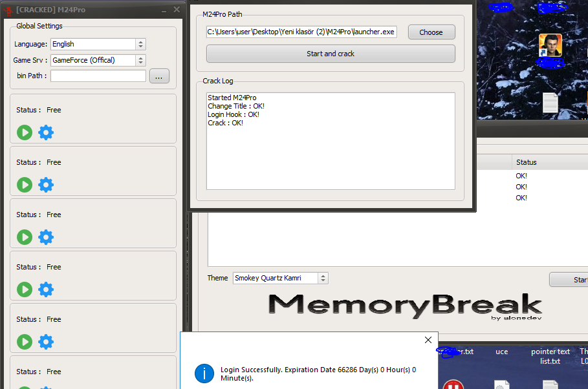The image size is (588, 389).
Task: Close the [CRACKED] M24Pro window
Action: (x=177, y=10)
